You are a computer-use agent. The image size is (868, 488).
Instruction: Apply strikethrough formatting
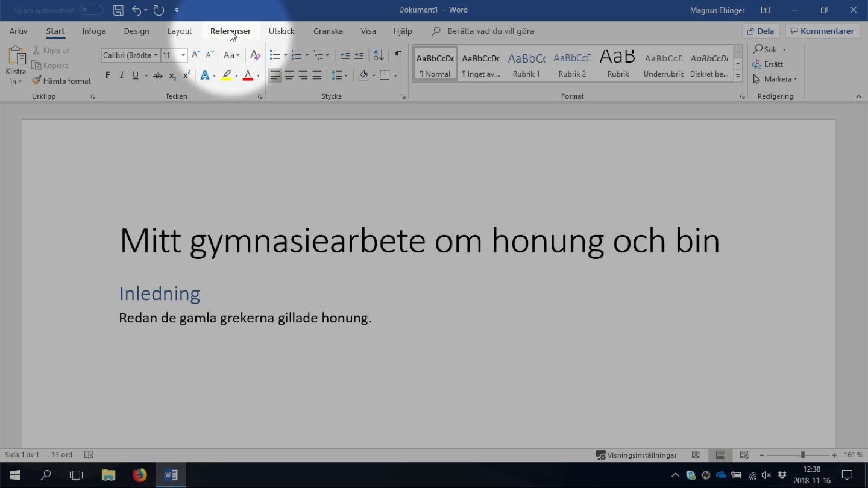click(157, 75)
